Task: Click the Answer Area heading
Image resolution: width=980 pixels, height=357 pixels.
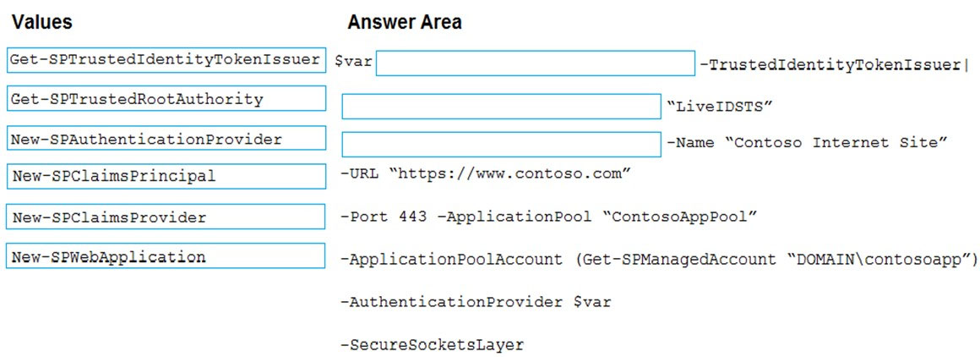Action: tap(405, 23)
